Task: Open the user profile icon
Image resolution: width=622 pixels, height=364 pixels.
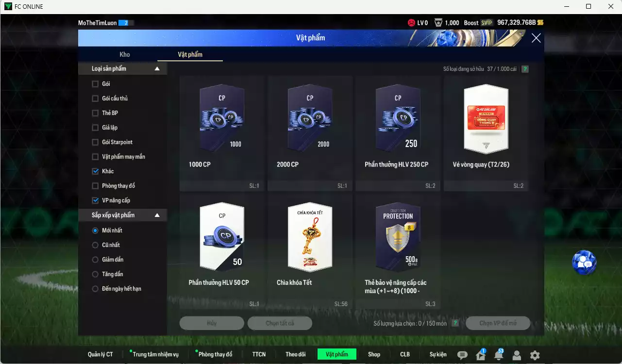Action: (x=517, y=355)
